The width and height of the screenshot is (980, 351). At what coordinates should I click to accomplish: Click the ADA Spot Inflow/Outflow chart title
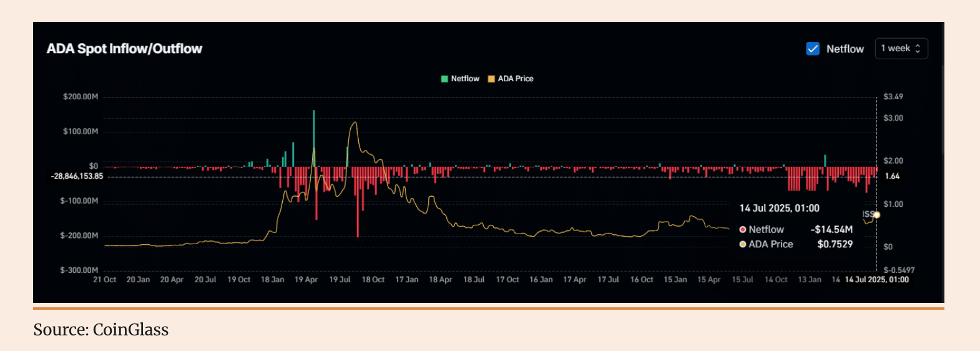pos(124,49)
